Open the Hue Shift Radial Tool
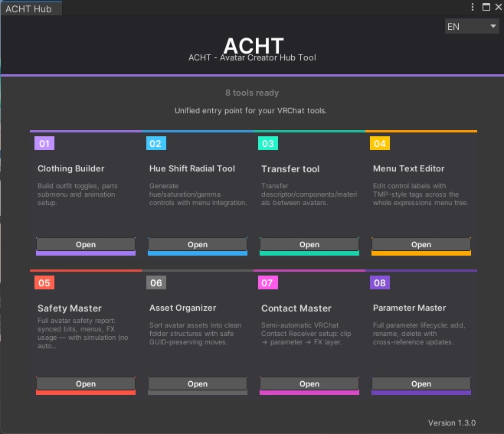 [x=198, y=244]
